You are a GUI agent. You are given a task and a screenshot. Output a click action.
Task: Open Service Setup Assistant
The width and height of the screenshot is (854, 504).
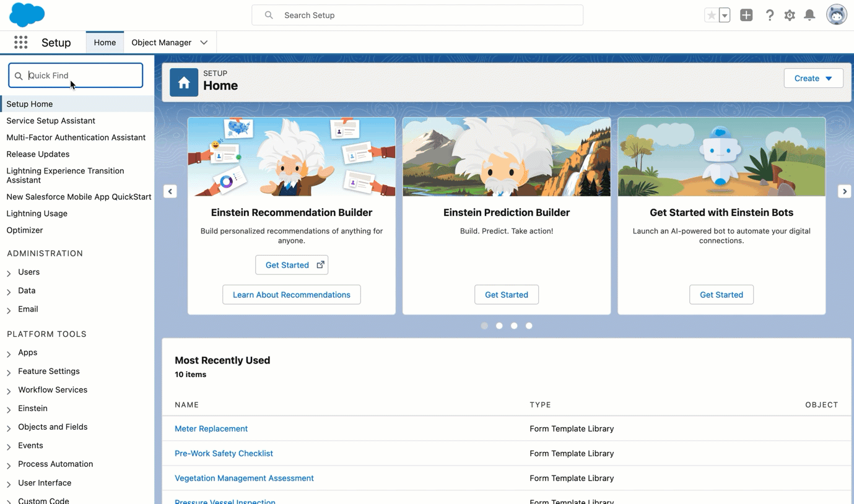(x=51, y=121)
